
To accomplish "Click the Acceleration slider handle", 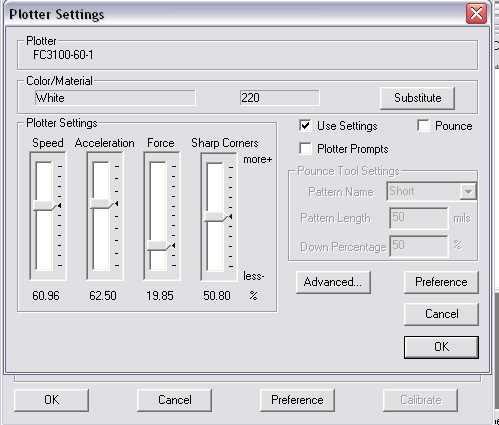I will pyautogui.click(x=102, y=203).
